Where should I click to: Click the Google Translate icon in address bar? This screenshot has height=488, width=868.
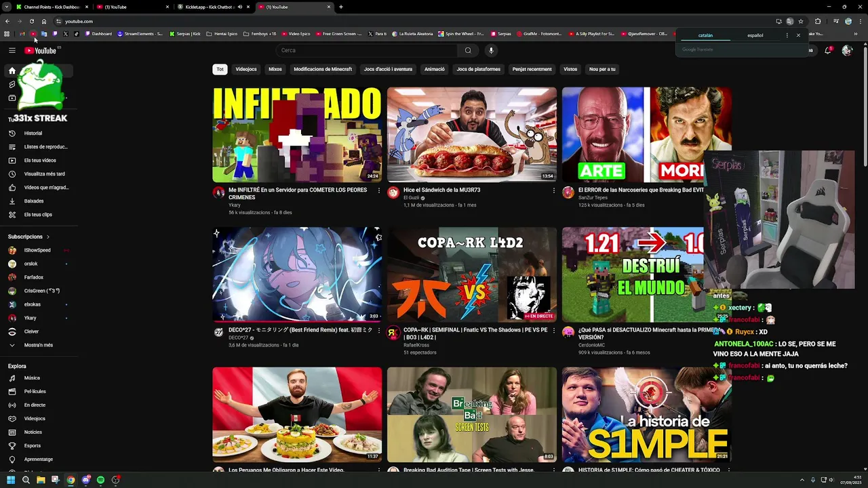(789, 21)
